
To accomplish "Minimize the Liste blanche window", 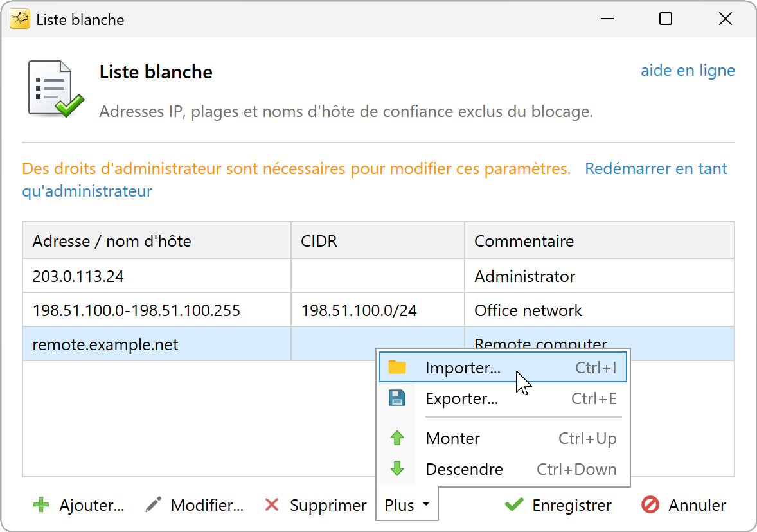I will [607, 19].
